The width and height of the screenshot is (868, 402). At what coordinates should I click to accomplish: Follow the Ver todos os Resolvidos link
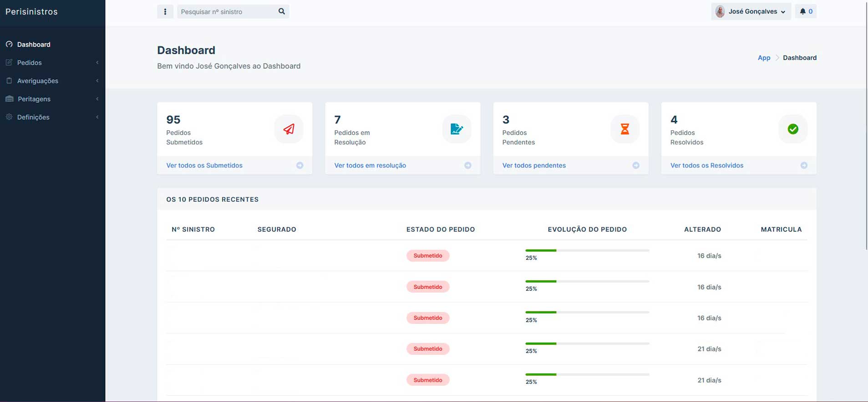(x=706, y=166)
